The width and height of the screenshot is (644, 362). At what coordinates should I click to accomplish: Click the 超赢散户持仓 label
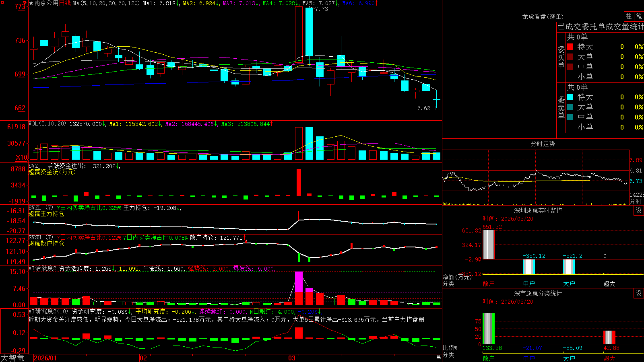(46, 243)
